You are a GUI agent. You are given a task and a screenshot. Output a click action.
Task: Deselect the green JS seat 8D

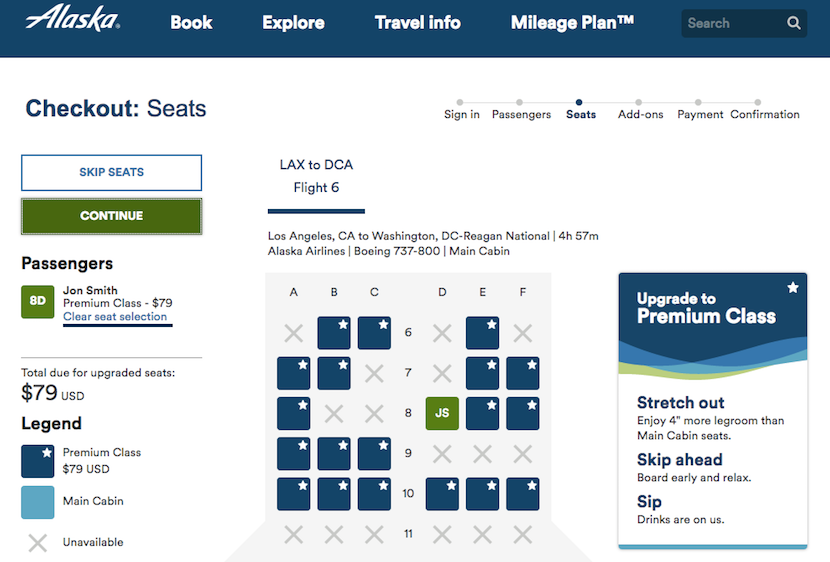click(442, 413)
